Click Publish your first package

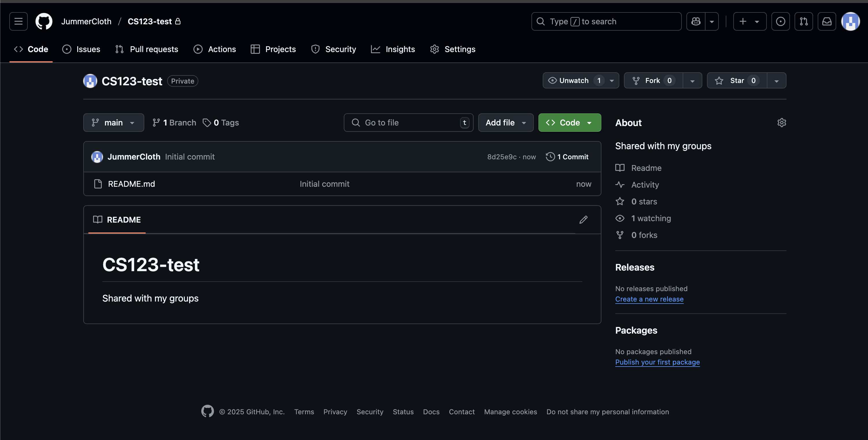pos(658,362)
